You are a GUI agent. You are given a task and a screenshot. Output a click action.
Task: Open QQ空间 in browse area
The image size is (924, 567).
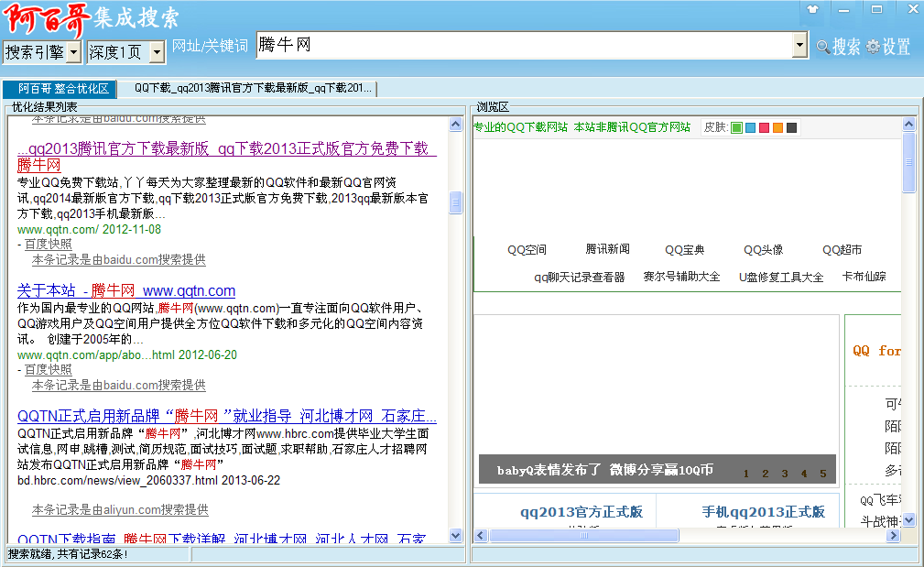click(527, 250)
